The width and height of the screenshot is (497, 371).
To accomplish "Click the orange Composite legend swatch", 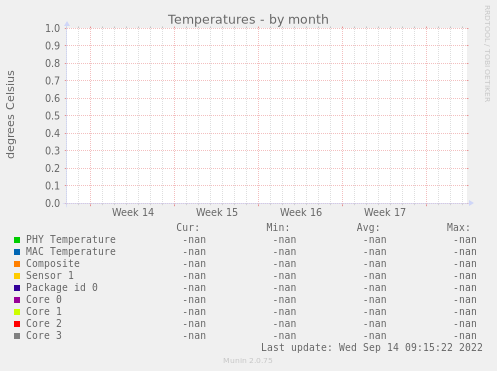I will [x=17, y=264].
